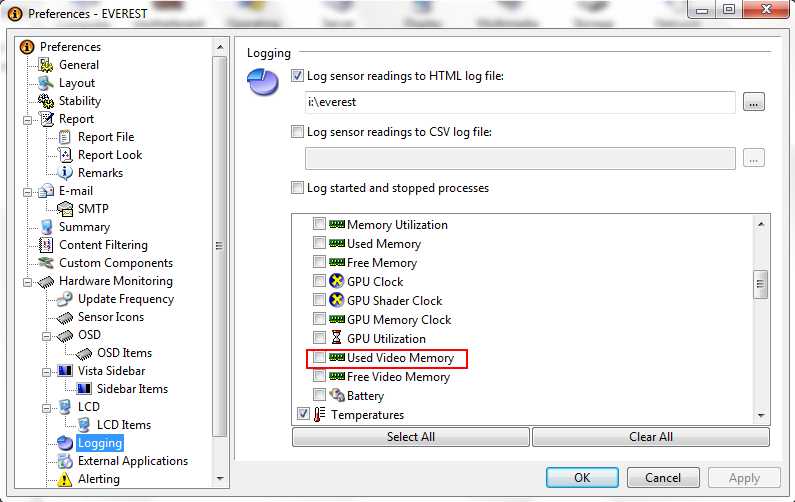Click the SMTP mail icon
This screenshot has height=502, width=795.
coord(65,209)
